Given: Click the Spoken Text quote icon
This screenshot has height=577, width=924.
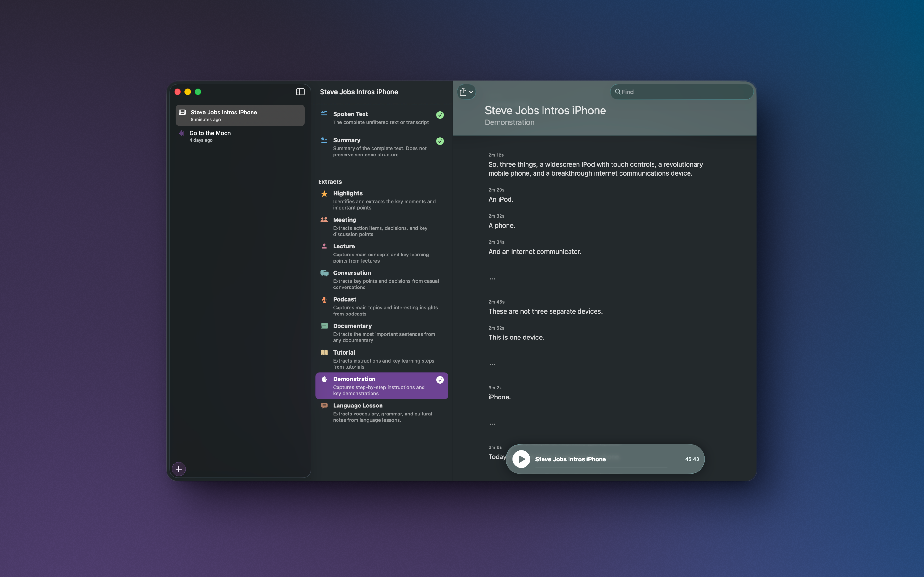Looking at the screenshot, I should [324, 114].
